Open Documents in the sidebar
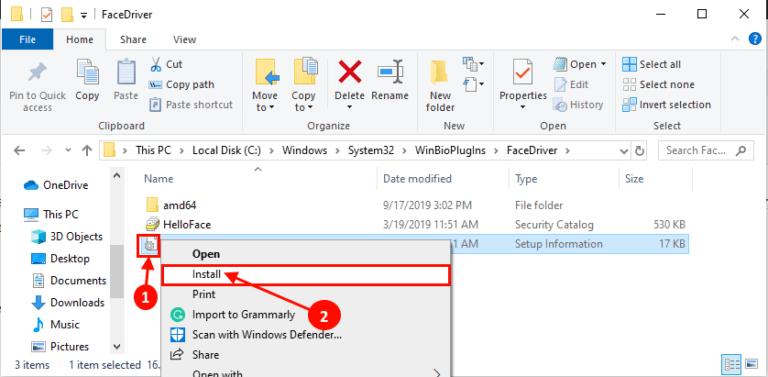This screenshot has width=768, height=377. click(69, 281)
